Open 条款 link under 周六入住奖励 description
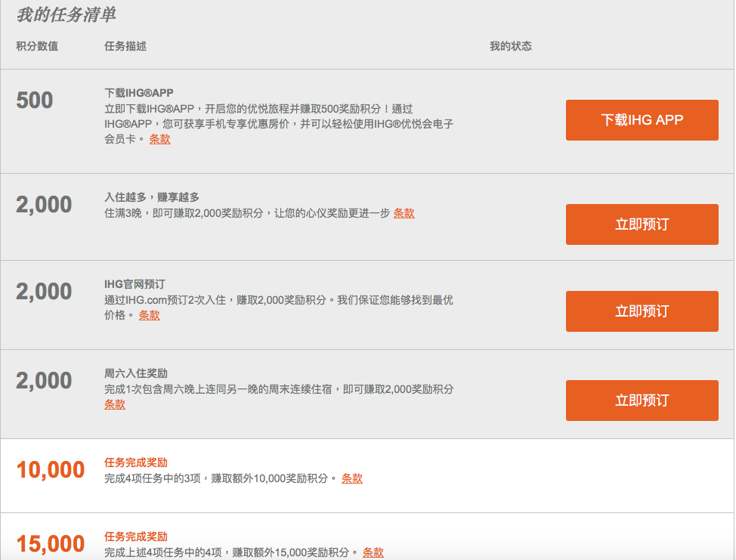 115,404
